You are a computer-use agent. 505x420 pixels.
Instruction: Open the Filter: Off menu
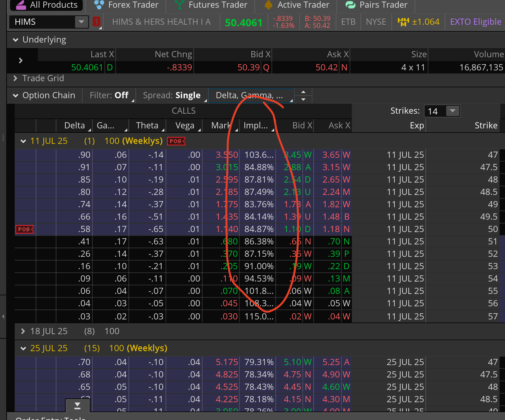(x=109, y=96)
